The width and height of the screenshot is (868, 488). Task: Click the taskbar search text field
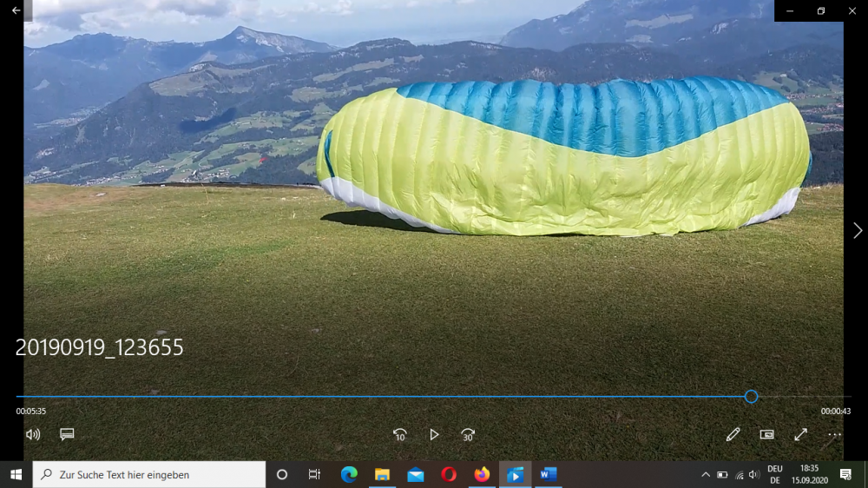point(149,475)
